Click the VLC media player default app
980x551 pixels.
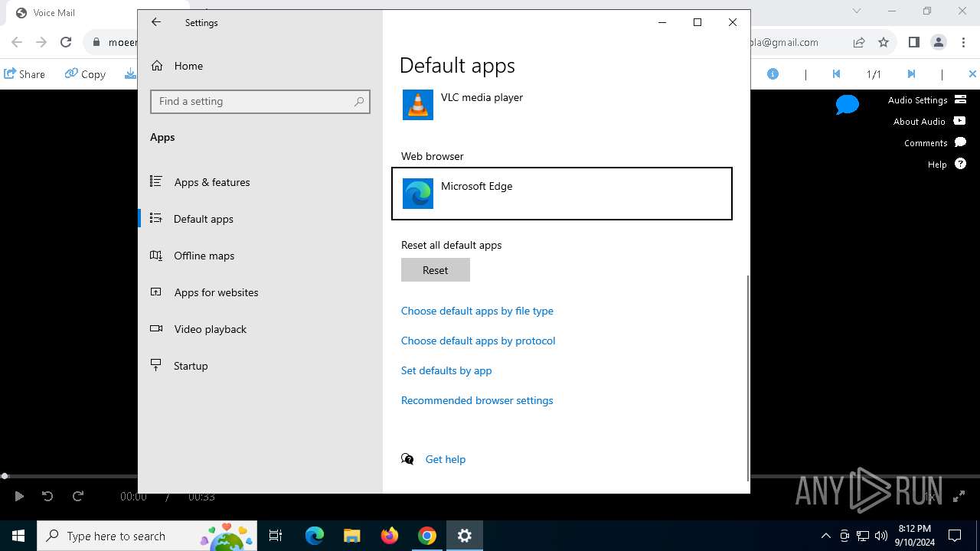click(x=562, y=105)
